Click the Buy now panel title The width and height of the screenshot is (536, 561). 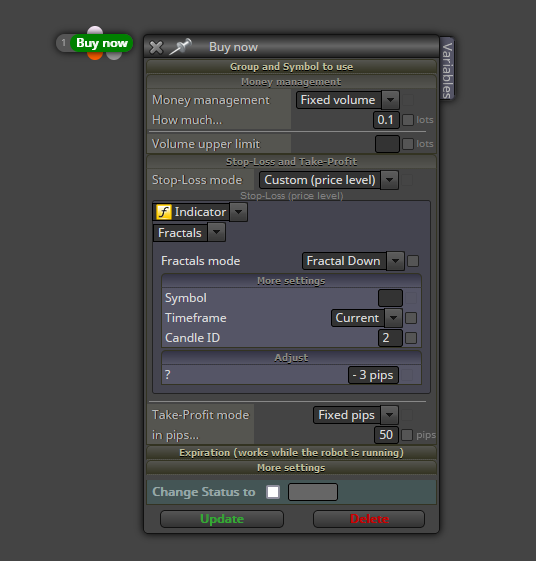[233, 47]
